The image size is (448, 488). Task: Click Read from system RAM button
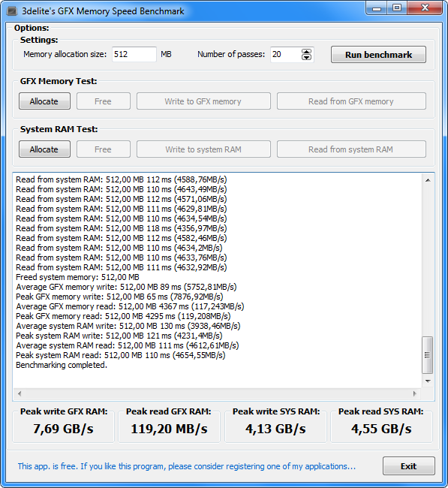tap(351, 149)
